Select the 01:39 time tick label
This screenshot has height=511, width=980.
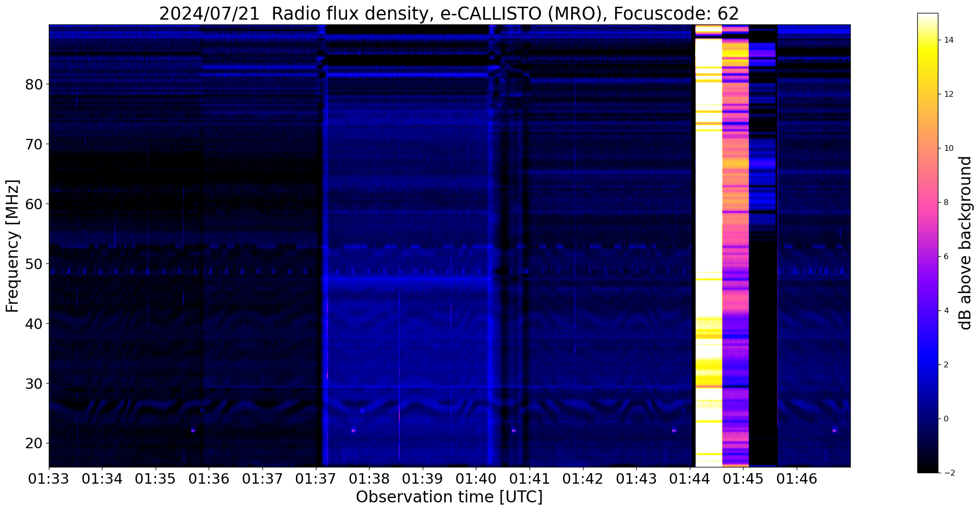(x=422, y=478)
